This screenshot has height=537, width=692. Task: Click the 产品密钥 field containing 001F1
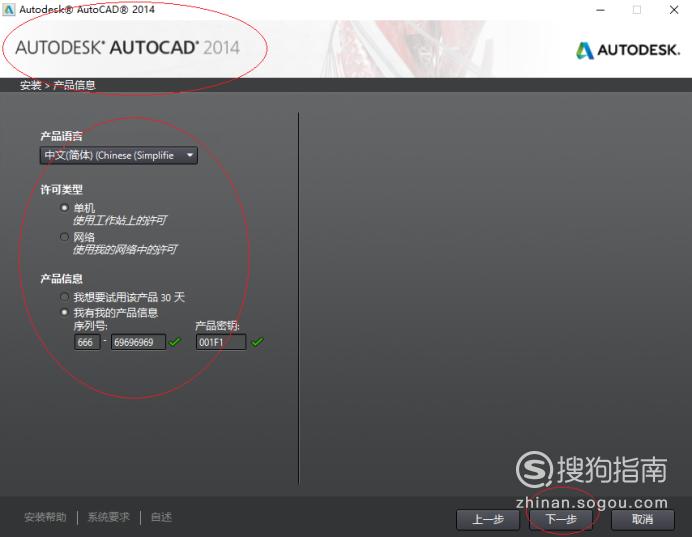tap(221, 342)
